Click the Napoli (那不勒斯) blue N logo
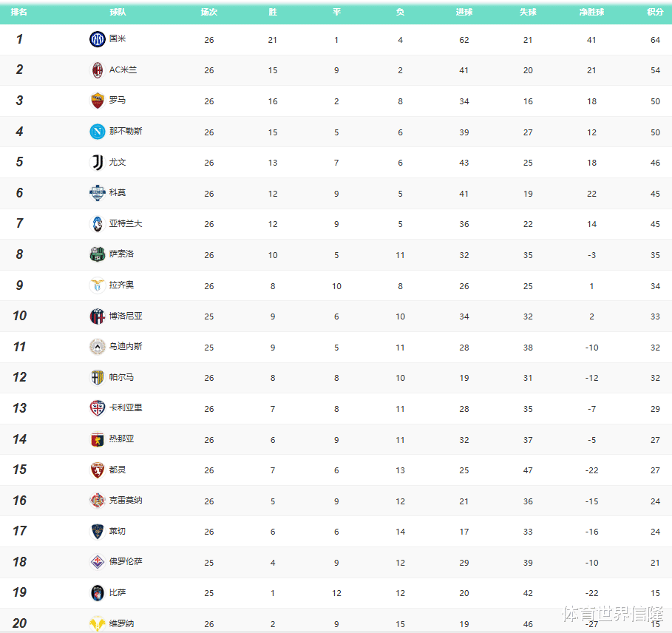The height and width of the screenshot is (633, 672). pyautogui.click(x=97, y=132)
